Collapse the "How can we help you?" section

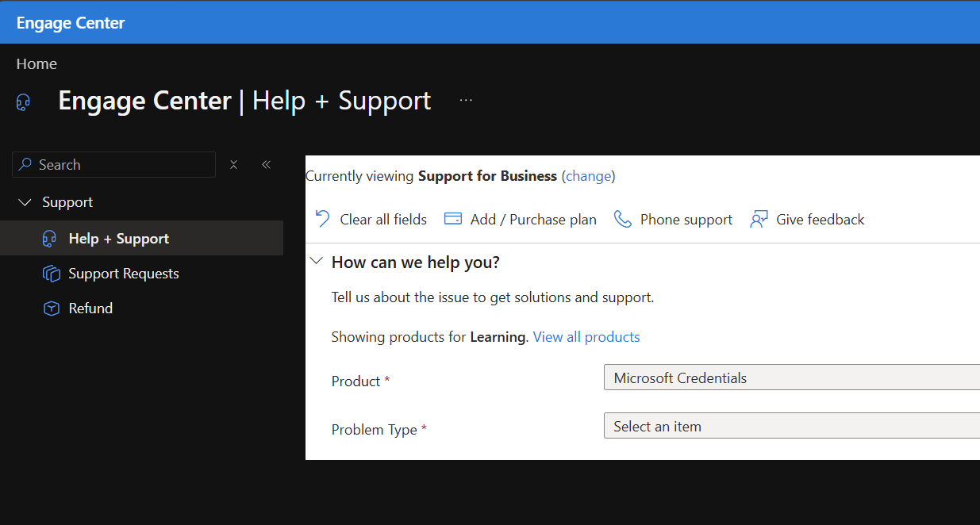(x=317, y=262)
